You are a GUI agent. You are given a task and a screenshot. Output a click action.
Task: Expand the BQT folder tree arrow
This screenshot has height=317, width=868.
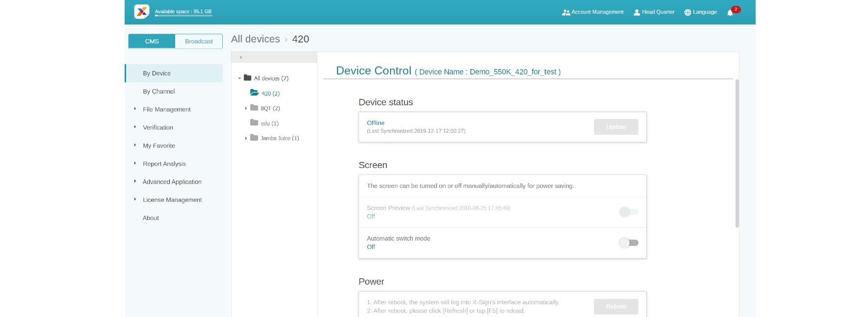(x=246, y=108)
